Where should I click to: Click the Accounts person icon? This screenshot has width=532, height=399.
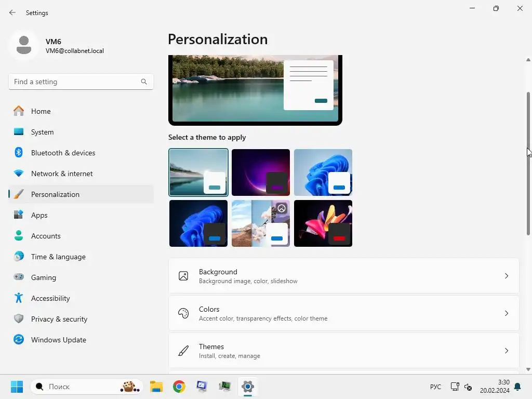click(19, 235)
